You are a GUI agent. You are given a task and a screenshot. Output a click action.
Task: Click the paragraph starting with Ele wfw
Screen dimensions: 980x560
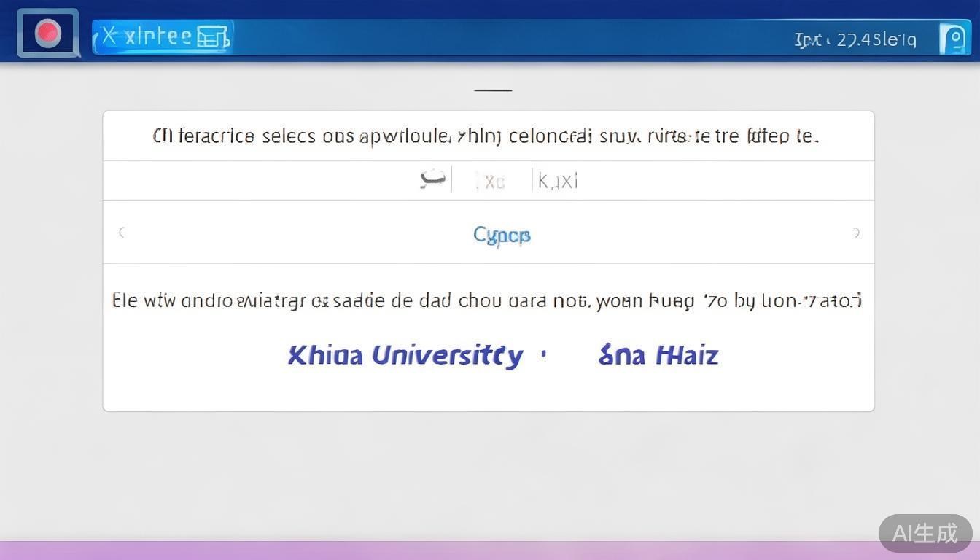pyautogui.click(x=487, y=300)
